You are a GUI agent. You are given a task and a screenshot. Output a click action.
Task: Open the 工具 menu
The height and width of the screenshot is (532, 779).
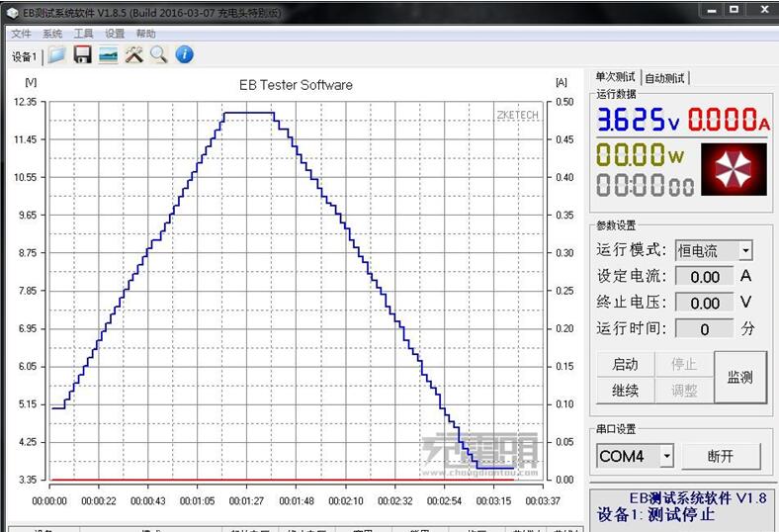point(84,34)
